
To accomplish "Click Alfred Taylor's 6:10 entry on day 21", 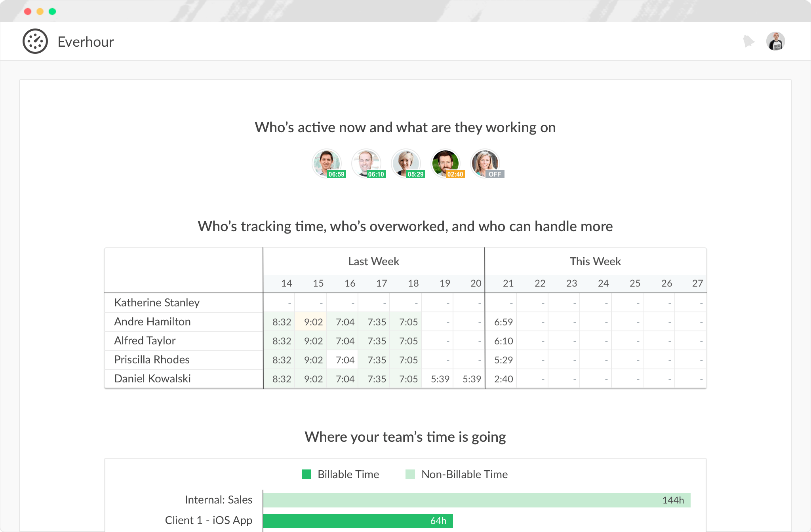I will (501, 341).
